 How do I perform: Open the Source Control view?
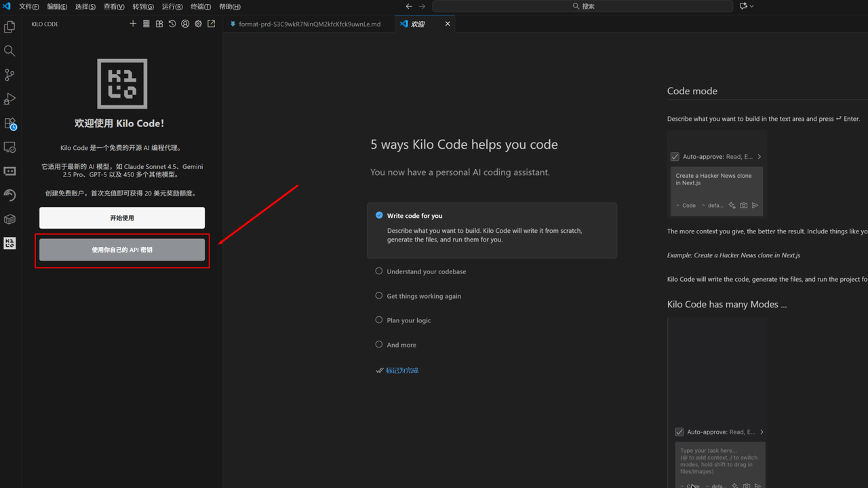(9, 75)
